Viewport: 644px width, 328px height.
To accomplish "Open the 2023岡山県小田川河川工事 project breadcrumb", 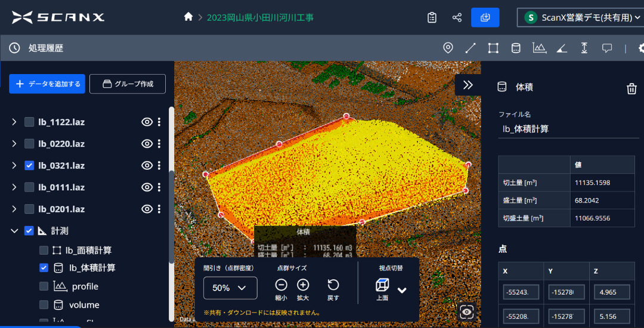I will pyautogui.click(x=260, y=17).
